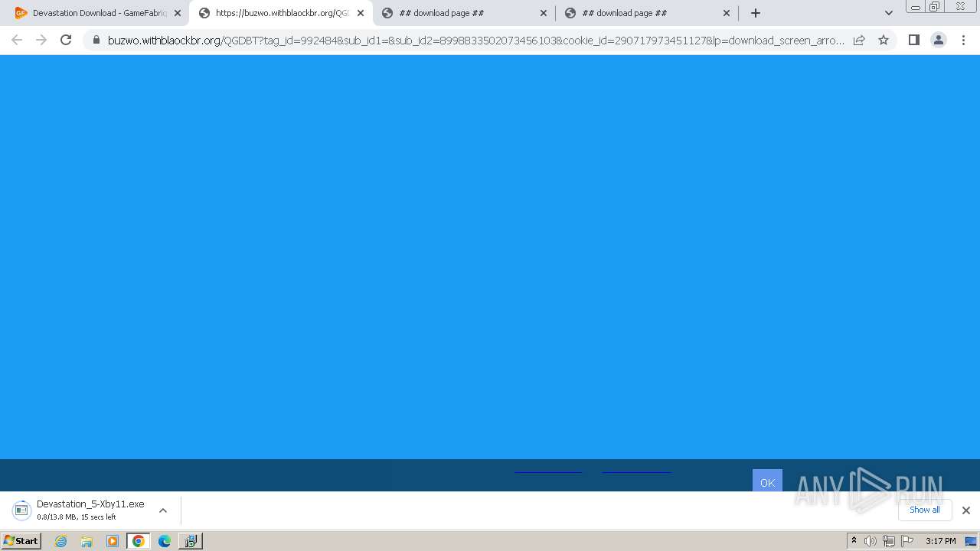Screen dimensions: 980x551
Task: Open Action Center flag icon
Action: pos(907,541)
